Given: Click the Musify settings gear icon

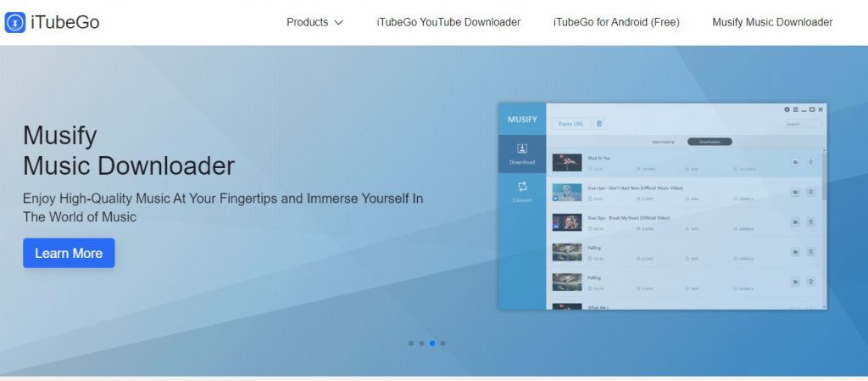Looking at the screenshot, I should (787, 109).
